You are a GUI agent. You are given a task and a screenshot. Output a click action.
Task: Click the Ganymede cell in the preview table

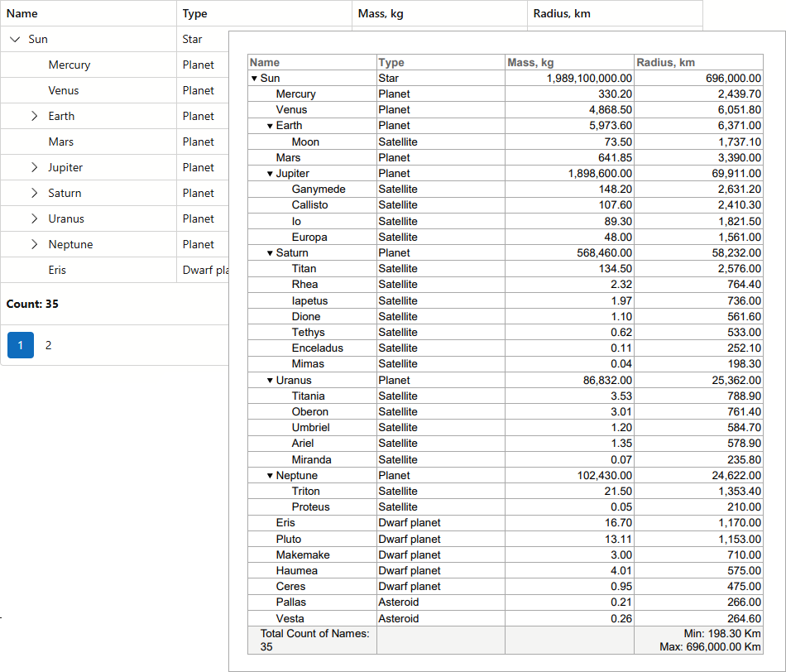pos(319,190)
